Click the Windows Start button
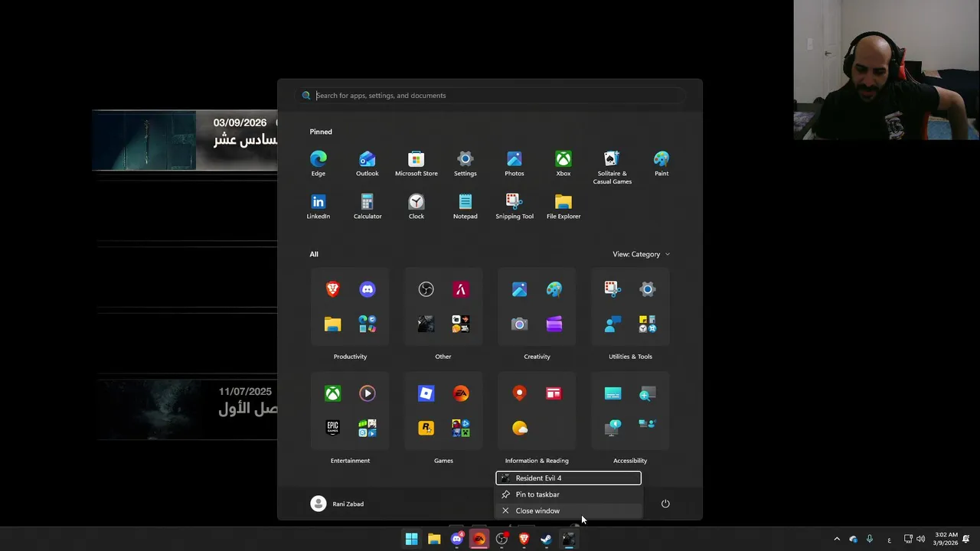Viewport: 980px width, 551px height. tap(412, 540)
